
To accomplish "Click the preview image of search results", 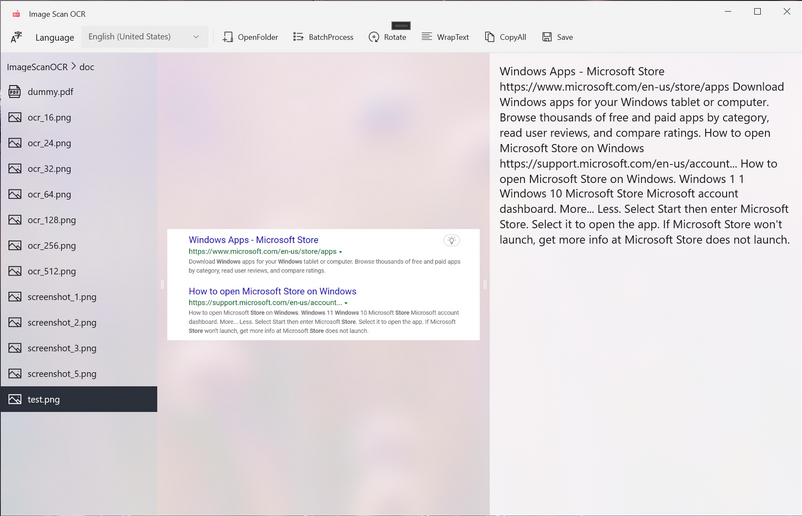I will click(x=323, y=284).
